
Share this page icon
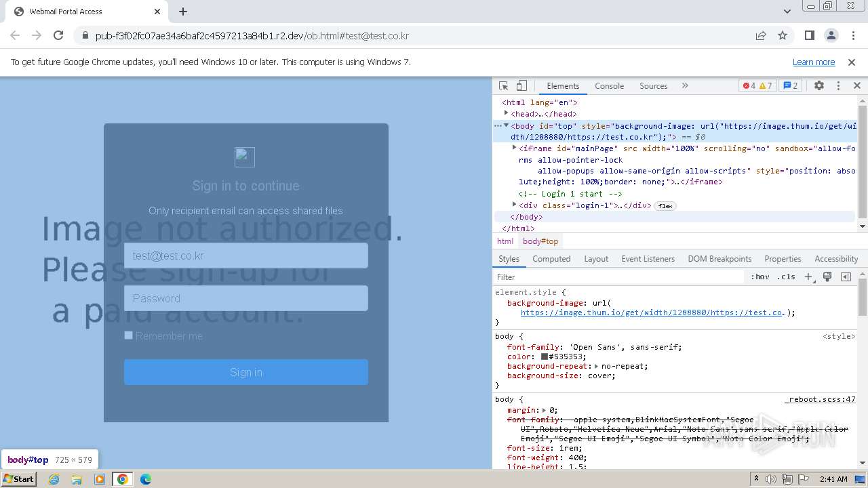pyautogui.click(x=761, y=35)
